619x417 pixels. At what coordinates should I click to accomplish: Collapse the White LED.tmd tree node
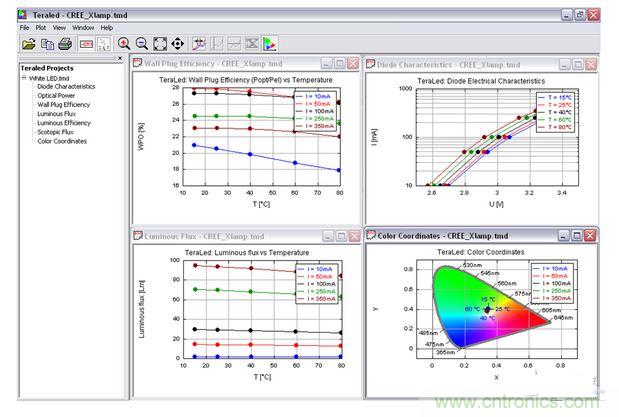(24, 78)
